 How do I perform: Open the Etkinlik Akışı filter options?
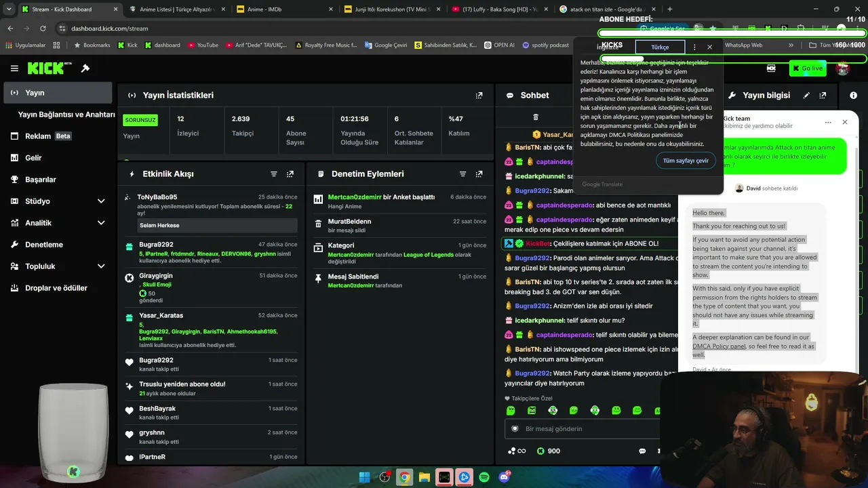(274, 174)
